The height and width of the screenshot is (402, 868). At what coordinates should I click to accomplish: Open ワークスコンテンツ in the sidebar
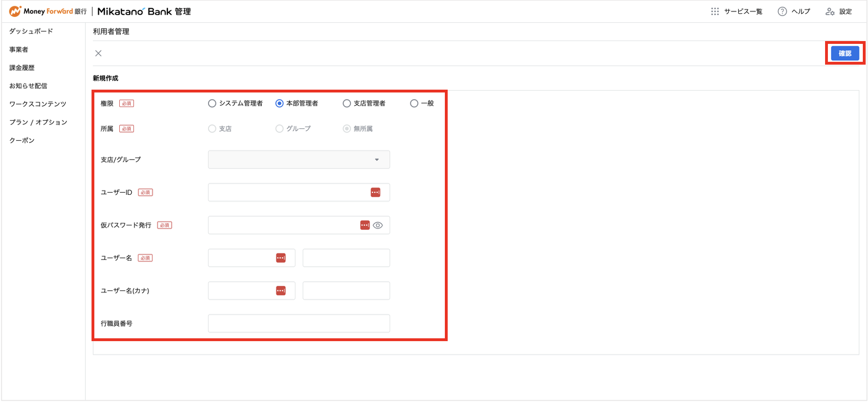38,104
